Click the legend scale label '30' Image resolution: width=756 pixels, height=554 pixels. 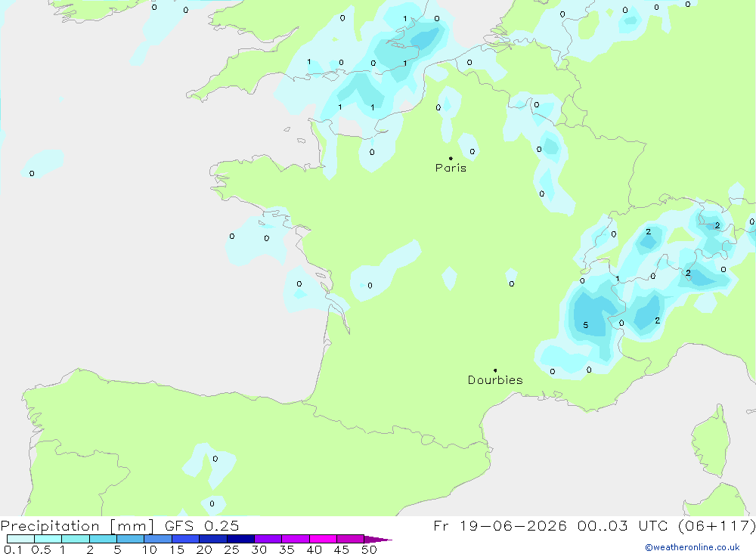point(259,549)
